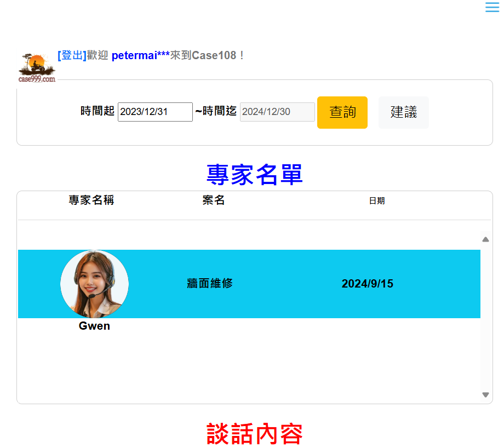Focus the 時間起 start date field
The image size is (504, 448).
[155, 112]
